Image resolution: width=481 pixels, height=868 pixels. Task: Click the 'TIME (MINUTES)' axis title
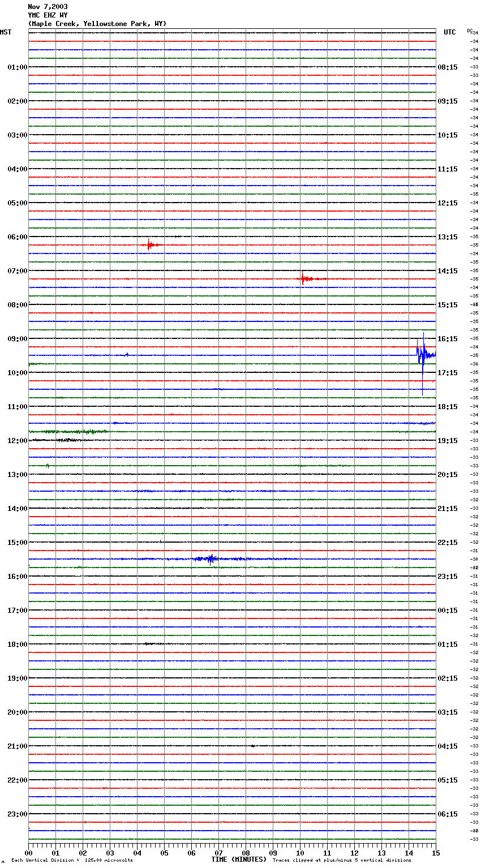click(x=239, y=860)
